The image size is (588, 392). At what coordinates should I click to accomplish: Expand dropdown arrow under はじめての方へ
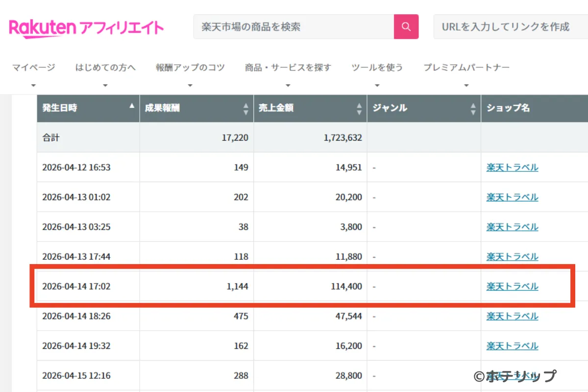tap(105, 86)
